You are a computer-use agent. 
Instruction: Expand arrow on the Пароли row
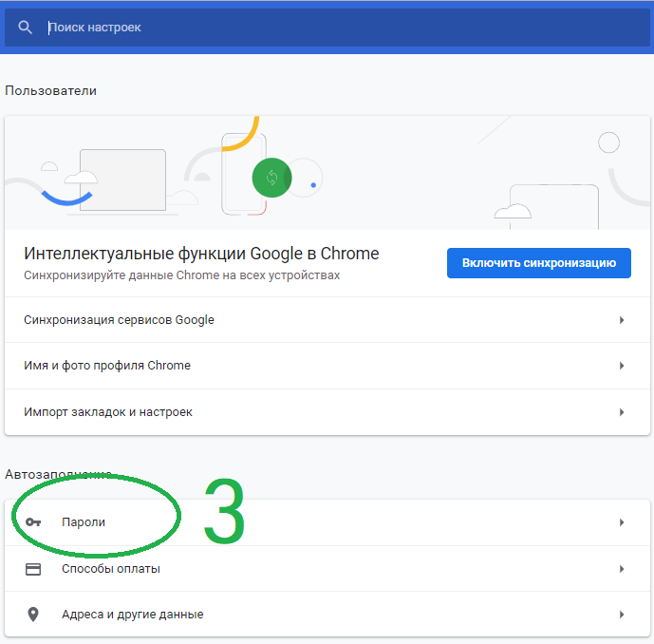(x=622, y=522)
